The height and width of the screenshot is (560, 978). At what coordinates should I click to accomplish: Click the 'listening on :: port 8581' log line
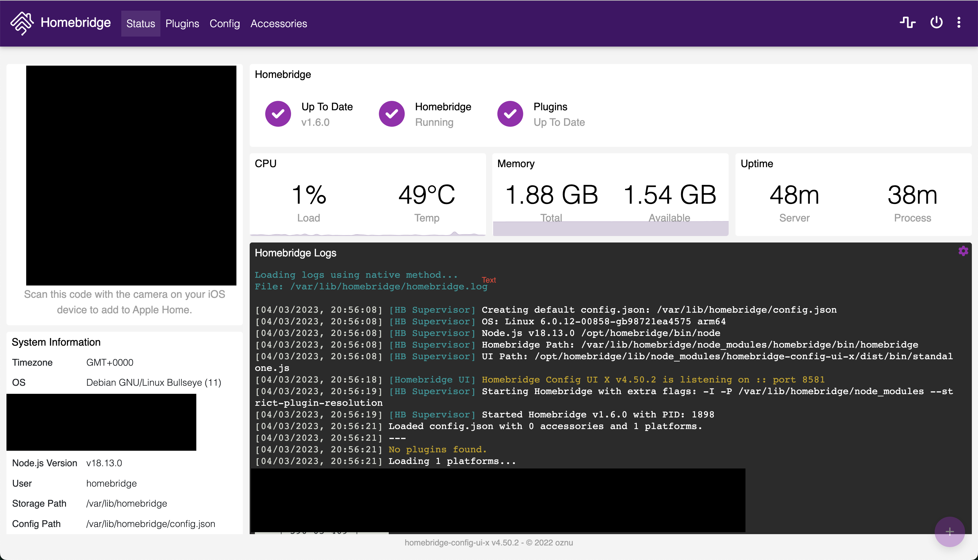[540, 380]
